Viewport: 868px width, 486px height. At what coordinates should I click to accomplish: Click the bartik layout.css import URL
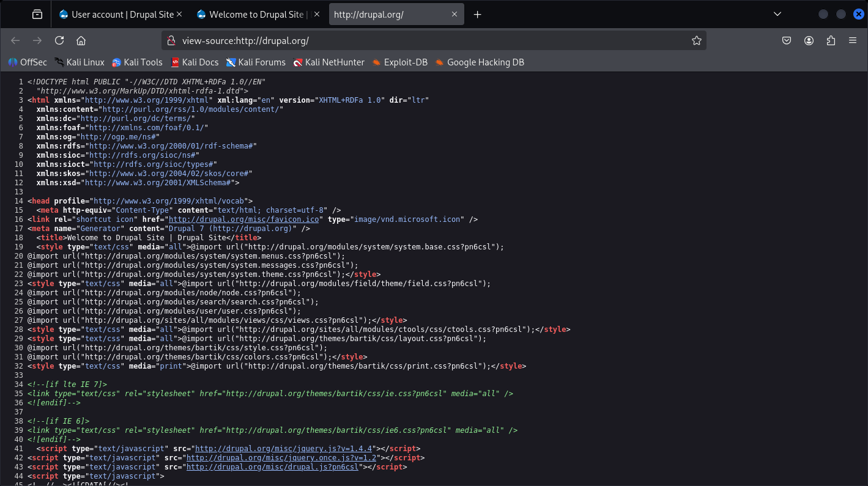pos(355,339)
